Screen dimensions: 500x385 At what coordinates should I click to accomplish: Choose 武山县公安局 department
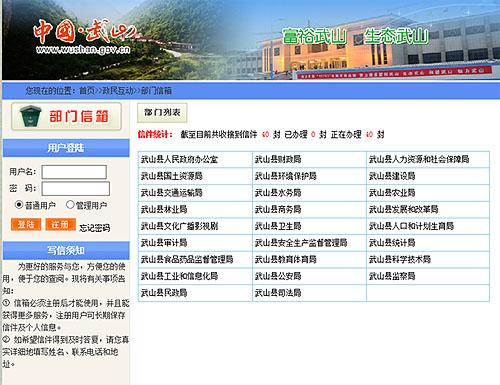click(278, 276)
